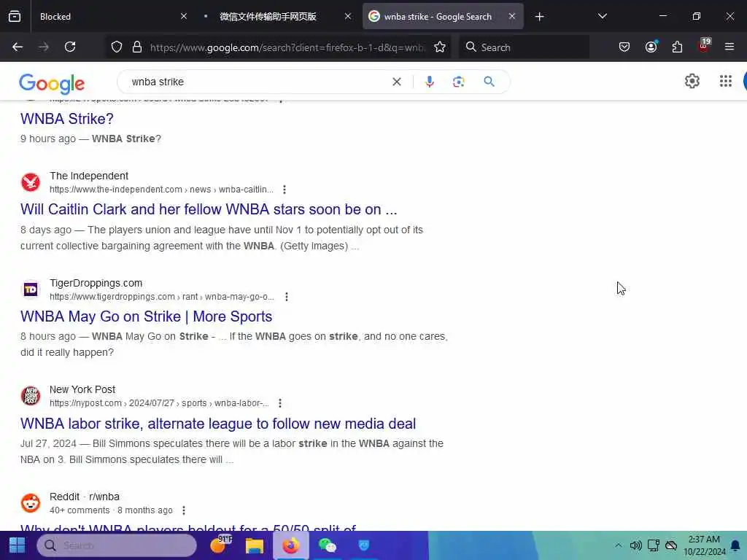Click The Independent favicon
Viewport: 747px width, 560px height.
[31, 182]
